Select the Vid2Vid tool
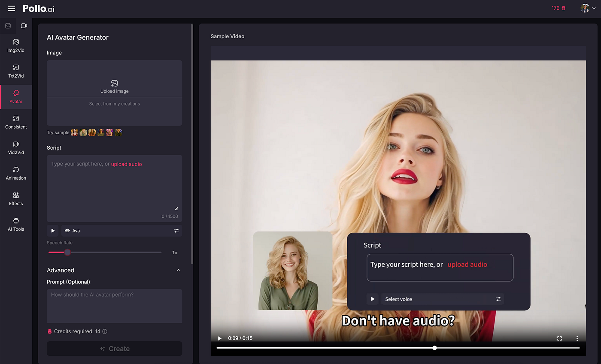The image size is (601, 364). pyautogui.click(x=15, y=148)
